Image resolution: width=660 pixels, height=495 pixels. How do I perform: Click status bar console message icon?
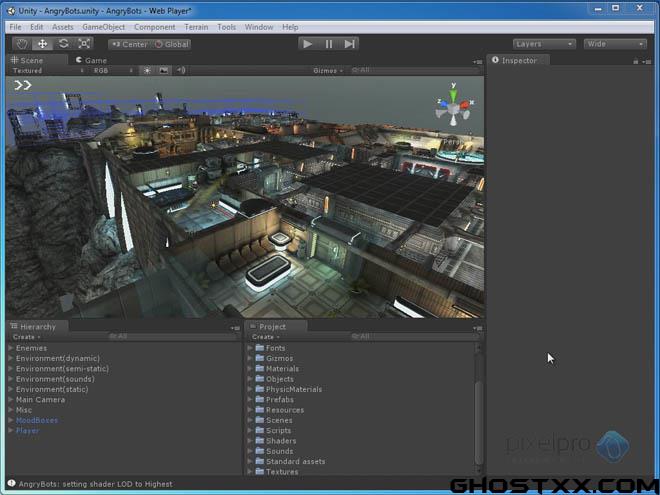coord(11,483)
